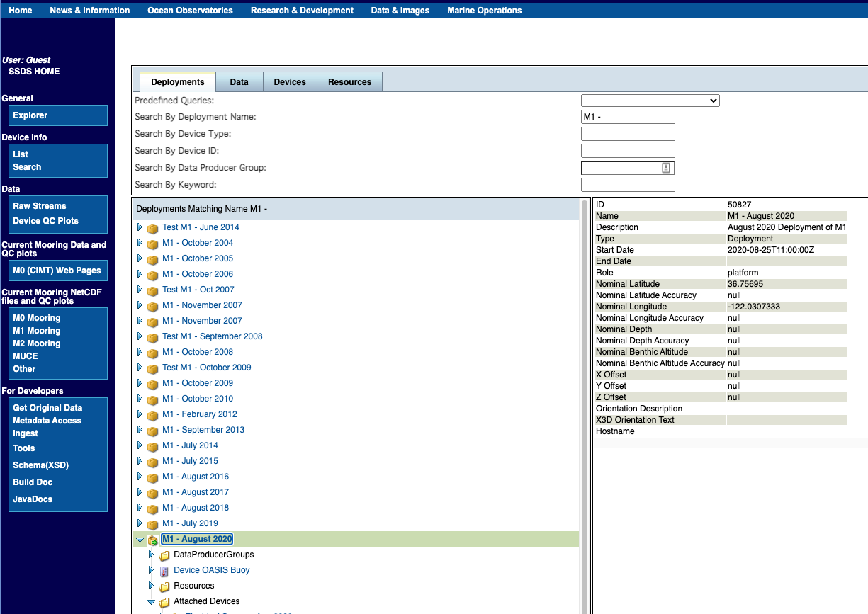The height and width of the screenshot is (614, 868).
Task: Collapse the Attached Devices folder
Action: coord(151,602)
